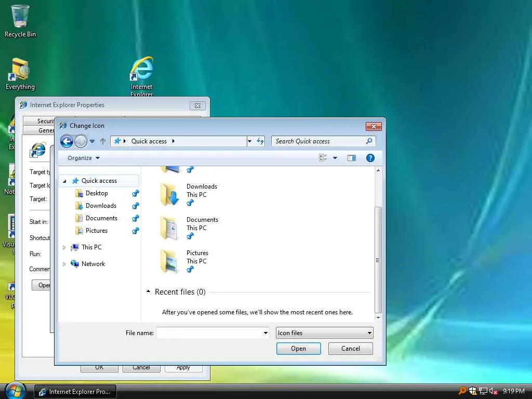Screen dimensions: 532x399
Task: Click the scrollbar up arrow
Action: click(x=378, y=170)
